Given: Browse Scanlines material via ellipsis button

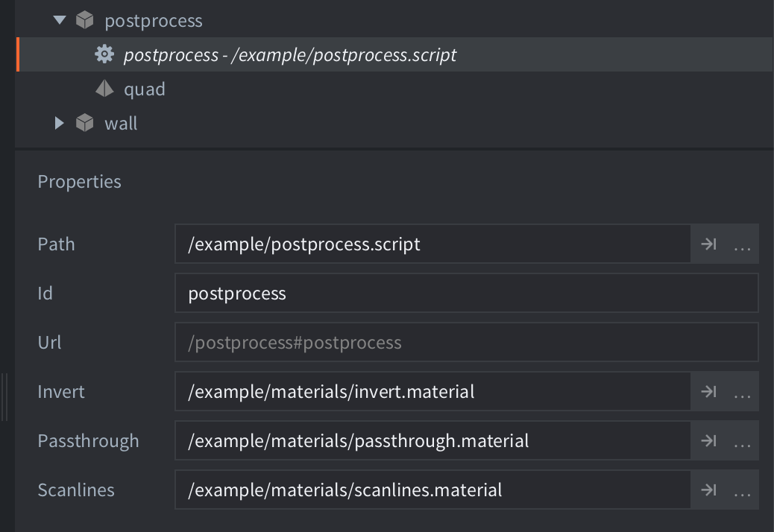Looking at the screenshot, I should [742, 490].
